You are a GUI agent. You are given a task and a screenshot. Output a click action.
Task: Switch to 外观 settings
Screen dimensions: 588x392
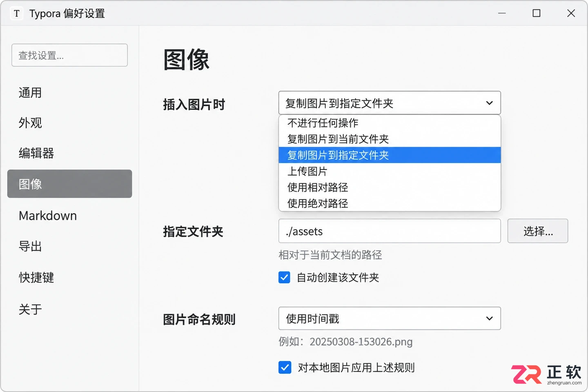tap(69, 123)
